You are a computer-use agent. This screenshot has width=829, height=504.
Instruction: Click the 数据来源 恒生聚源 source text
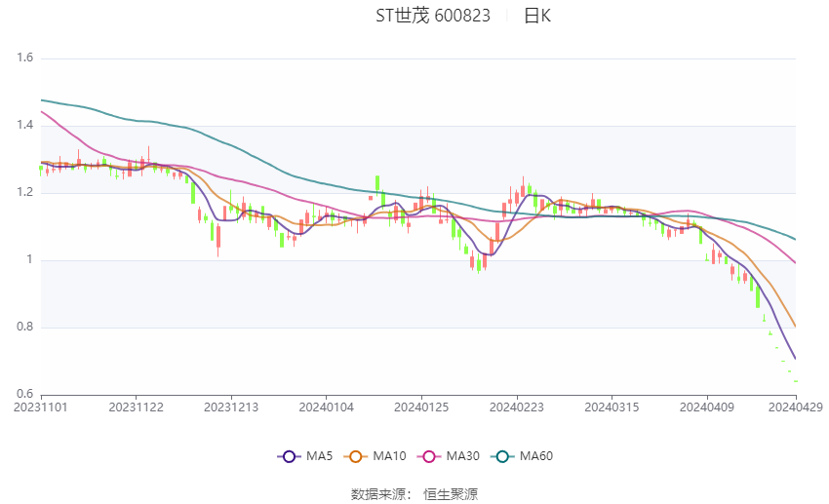(x=414, y=494)
